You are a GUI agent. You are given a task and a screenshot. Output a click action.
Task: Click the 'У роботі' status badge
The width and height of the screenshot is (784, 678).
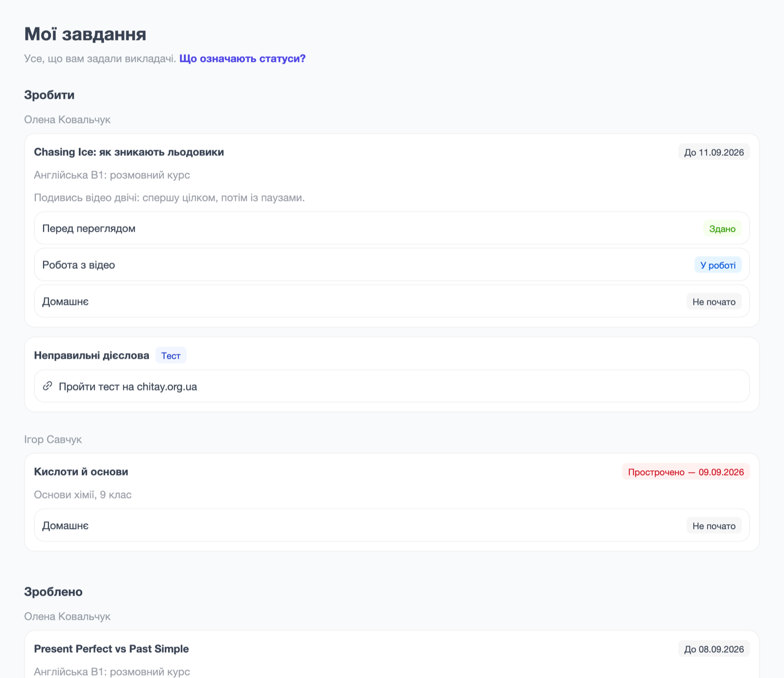click(x=718, y=265)
